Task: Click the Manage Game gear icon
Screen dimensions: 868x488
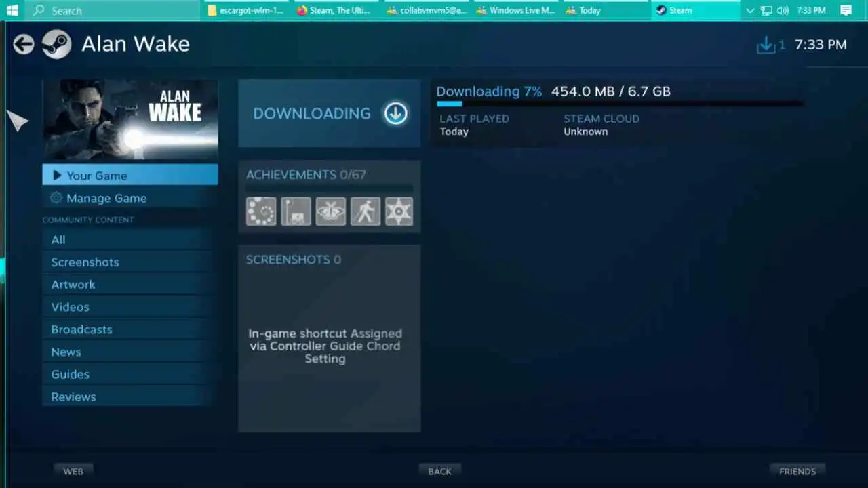Action: [x=56, y=198]
